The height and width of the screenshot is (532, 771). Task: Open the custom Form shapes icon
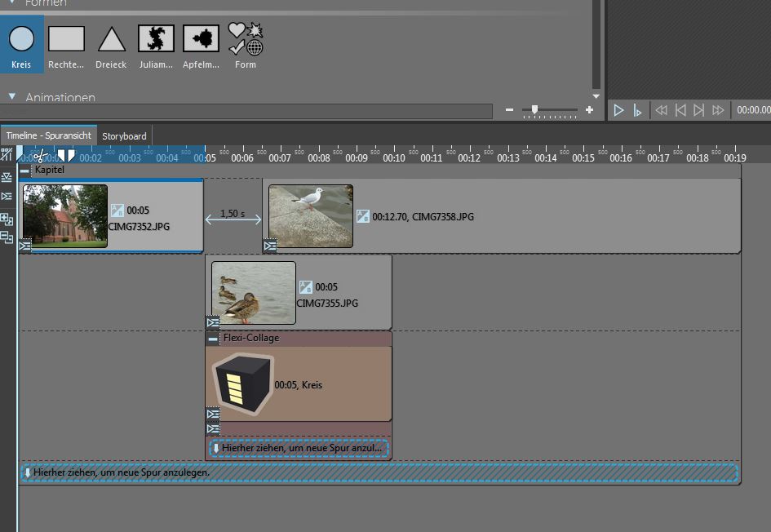pos(246,38)
